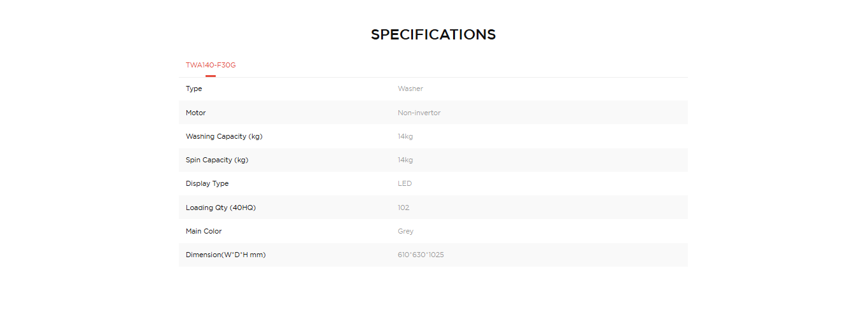
Task: Click the Motor row label
Action: [x=196, y=113]
